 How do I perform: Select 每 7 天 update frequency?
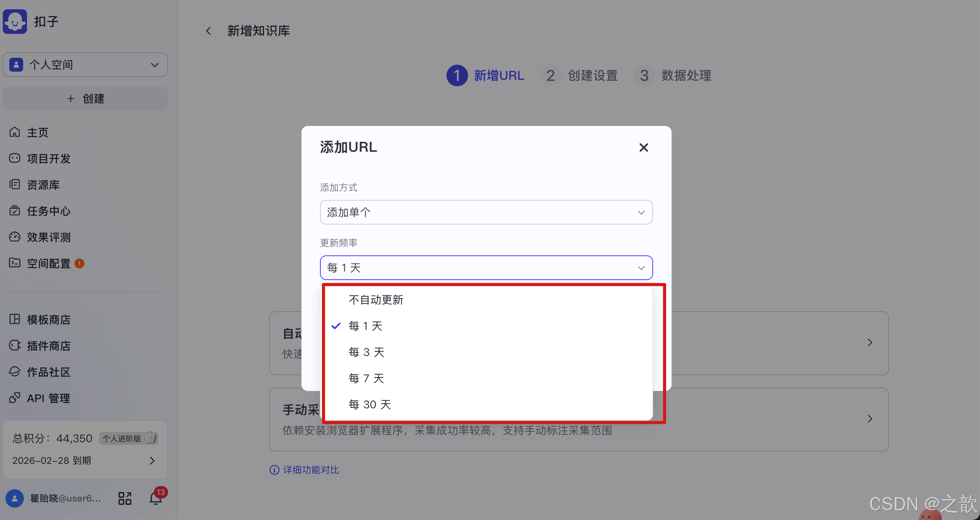point(366,378)
